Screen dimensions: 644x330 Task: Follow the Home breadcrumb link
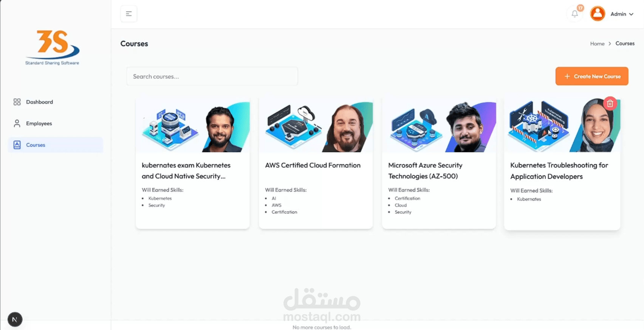coord(597,44)
